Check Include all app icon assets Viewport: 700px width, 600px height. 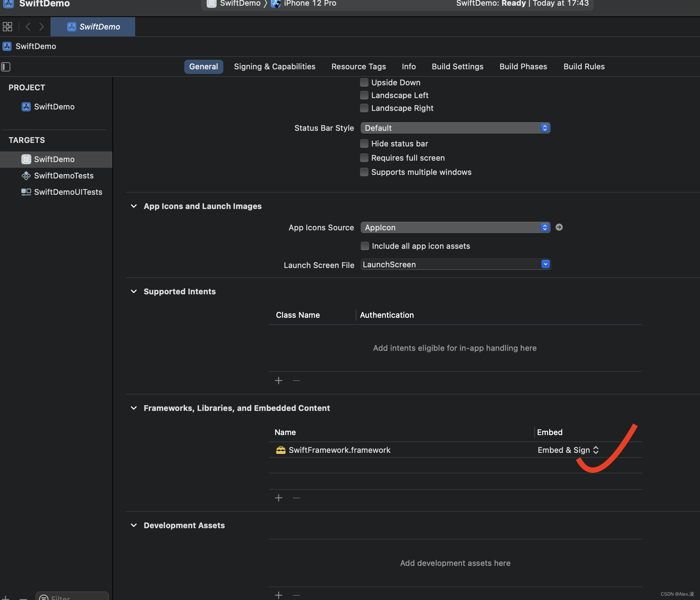pos(365,246)
